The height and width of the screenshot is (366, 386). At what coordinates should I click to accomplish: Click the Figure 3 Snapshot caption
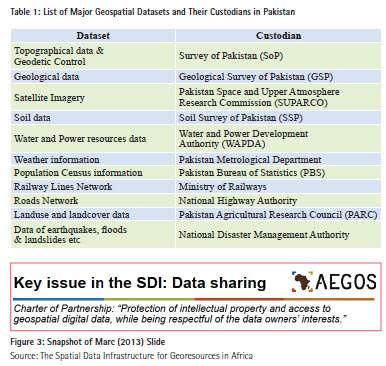[88, 342]
